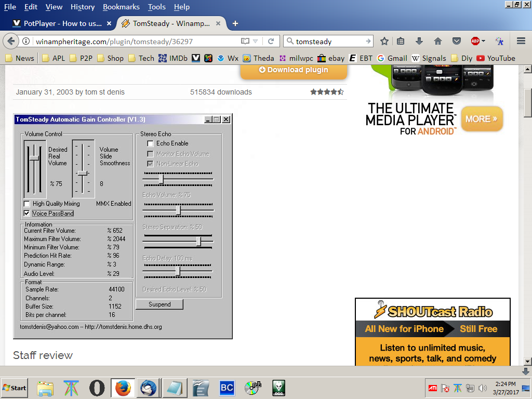
Task: Go to the Firefox home page
Action: click(438, 42)
